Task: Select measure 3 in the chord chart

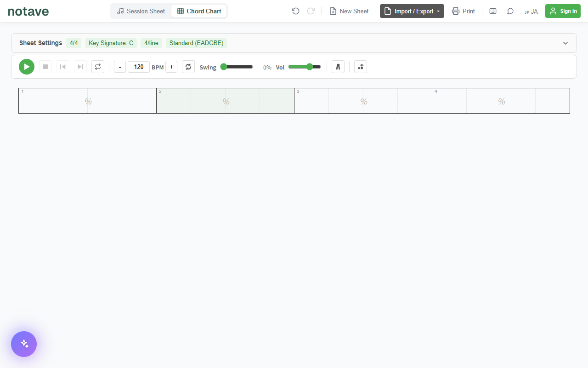Action: [363, 101]
